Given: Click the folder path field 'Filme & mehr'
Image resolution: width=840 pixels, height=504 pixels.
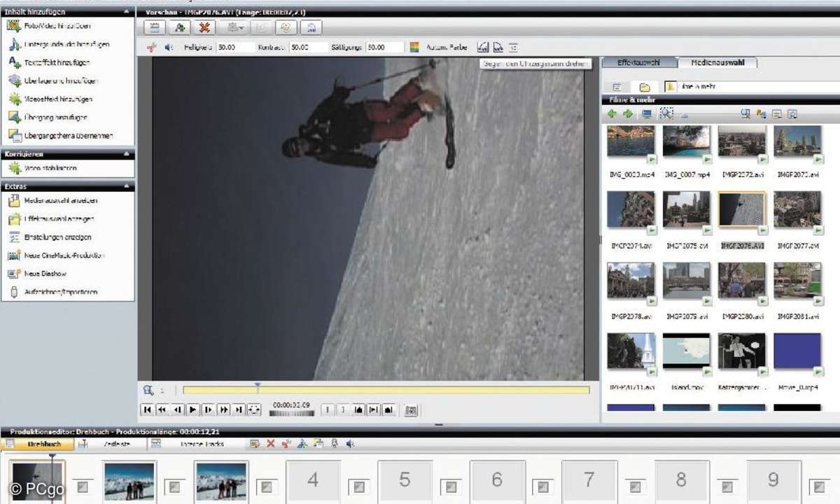Looking at the screenshot, I should tap(752, 87).
